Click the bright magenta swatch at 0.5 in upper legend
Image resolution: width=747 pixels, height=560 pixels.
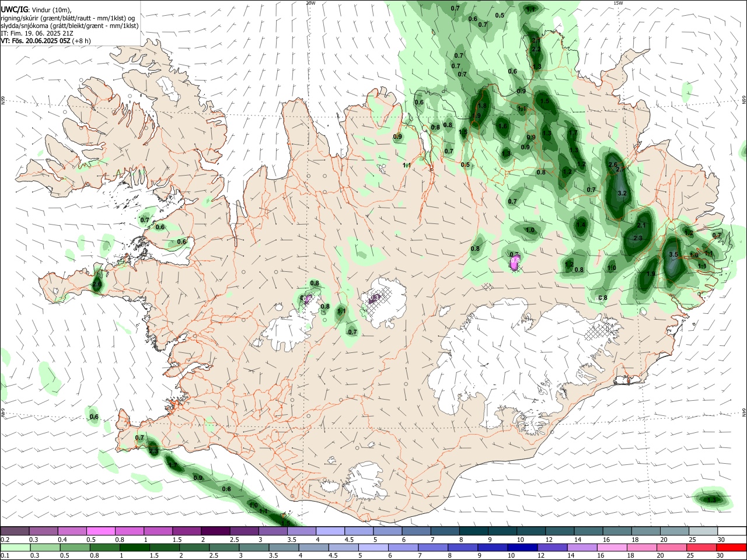click(100, 531)
